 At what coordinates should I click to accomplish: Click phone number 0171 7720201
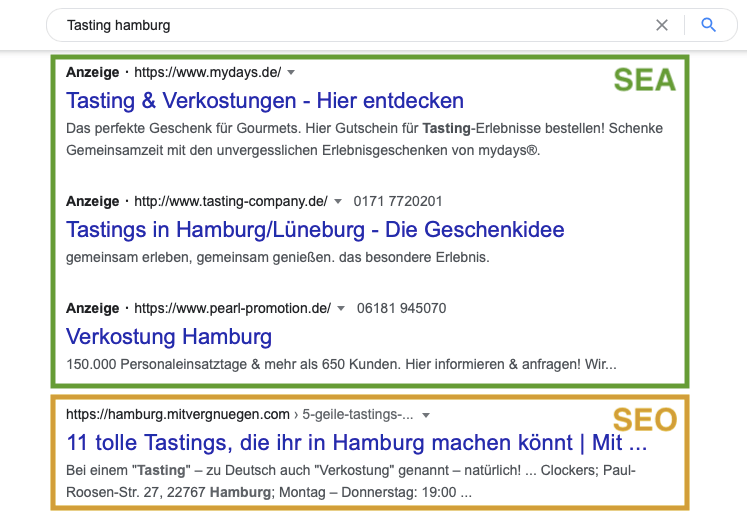(399, 201)
